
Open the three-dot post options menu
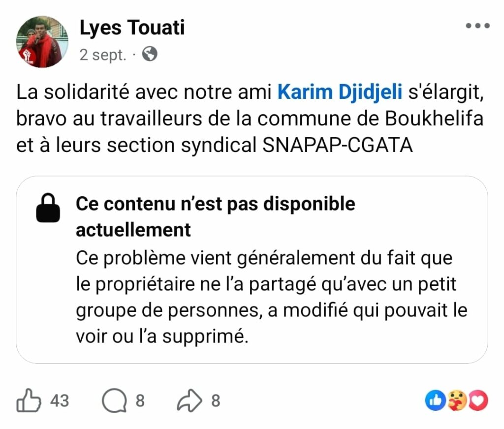coord(477,26)
